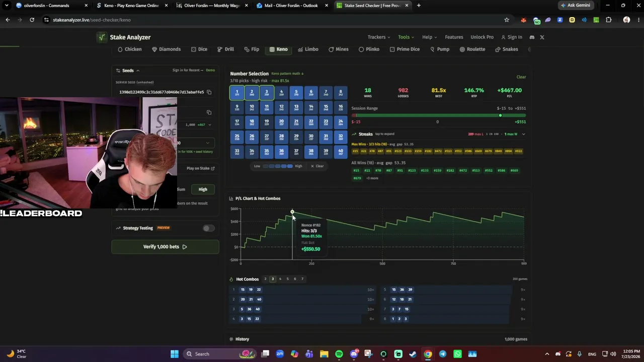Click the Hot Combos flame icon
644x362 pixels.
point(231,279)
